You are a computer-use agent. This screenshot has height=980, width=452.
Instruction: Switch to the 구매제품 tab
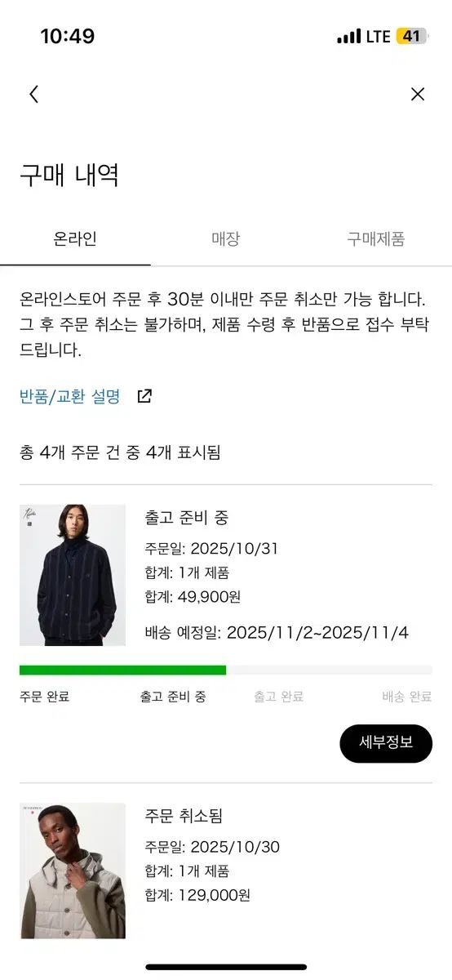tap(376, 239)
